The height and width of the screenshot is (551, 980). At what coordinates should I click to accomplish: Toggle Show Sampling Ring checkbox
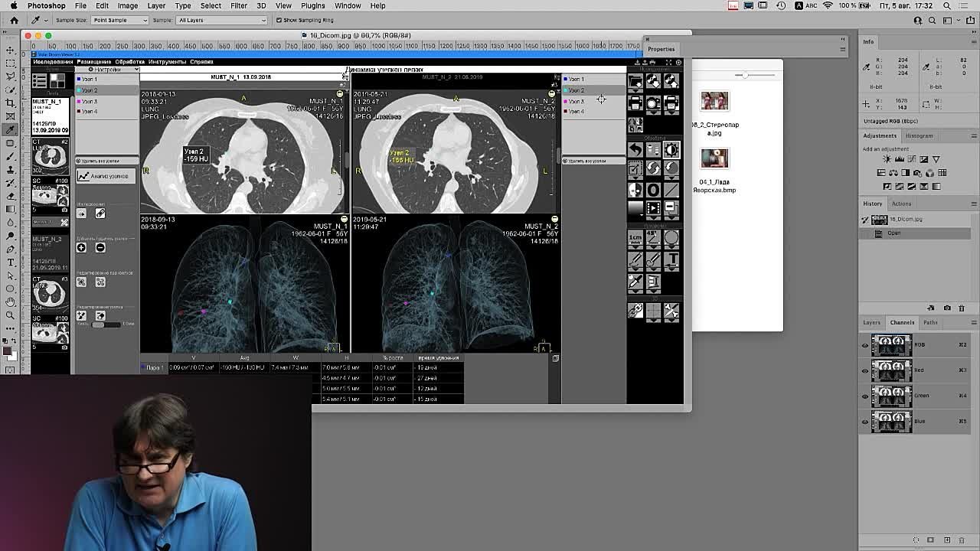[x=279, y=20]
